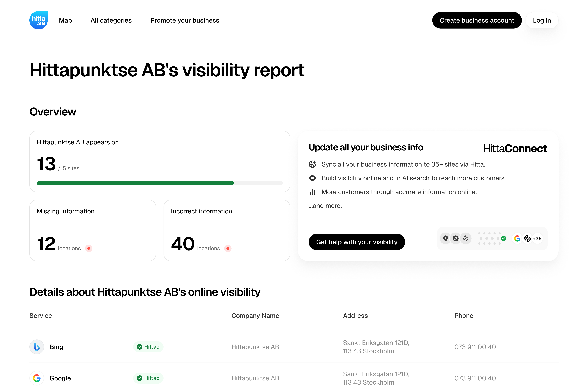Image resolution: width=588 pixels, height=391 pixels.
Task: Click the compass icon in strip
Action: point(455,238)
